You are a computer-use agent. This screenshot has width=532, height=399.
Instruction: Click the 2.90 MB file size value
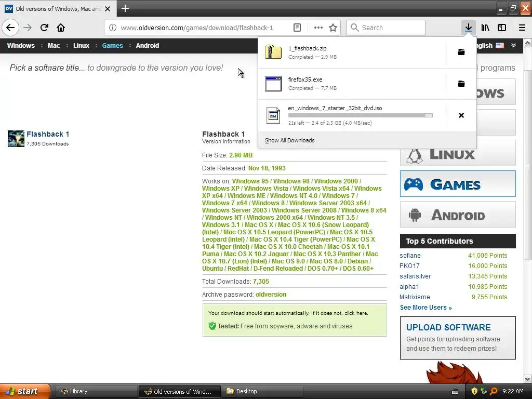241,155
